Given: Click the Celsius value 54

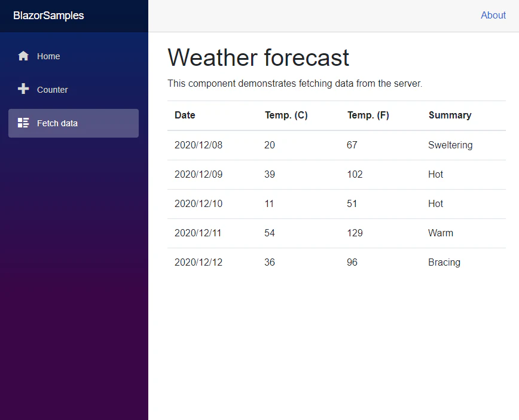Looking at the screenshot, I should click(270, 233).
